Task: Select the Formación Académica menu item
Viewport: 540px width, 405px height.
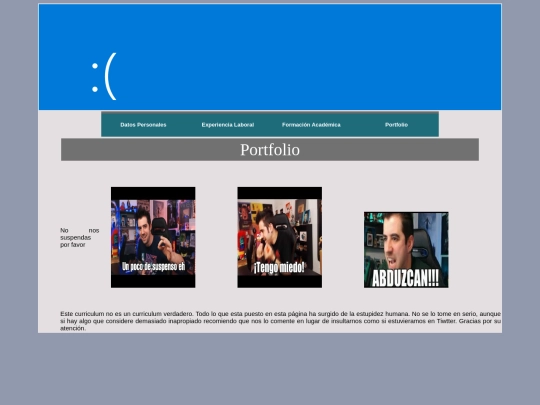Action: tap(311, 125)
